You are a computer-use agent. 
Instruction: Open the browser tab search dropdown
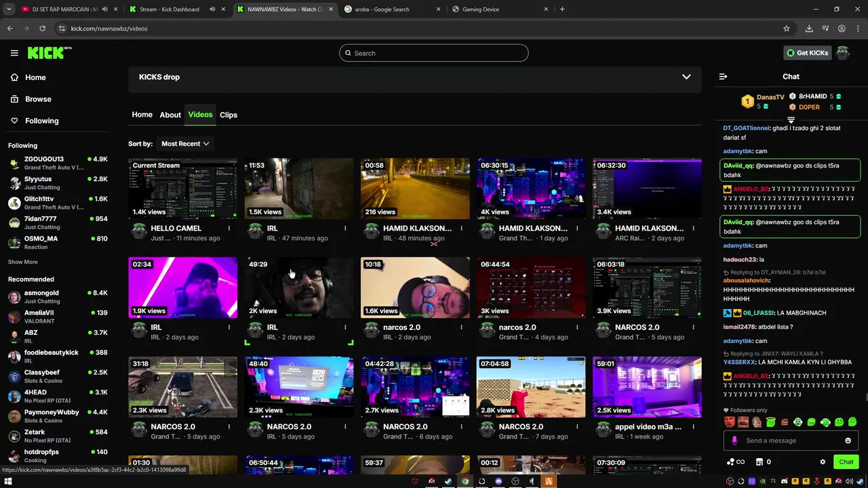point(8,9)
